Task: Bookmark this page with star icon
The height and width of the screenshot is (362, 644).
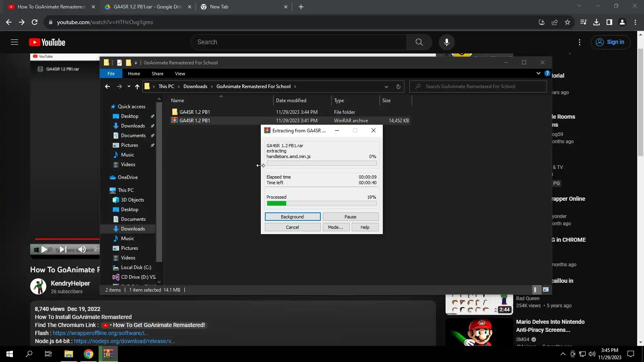Action: click(568, 22)
